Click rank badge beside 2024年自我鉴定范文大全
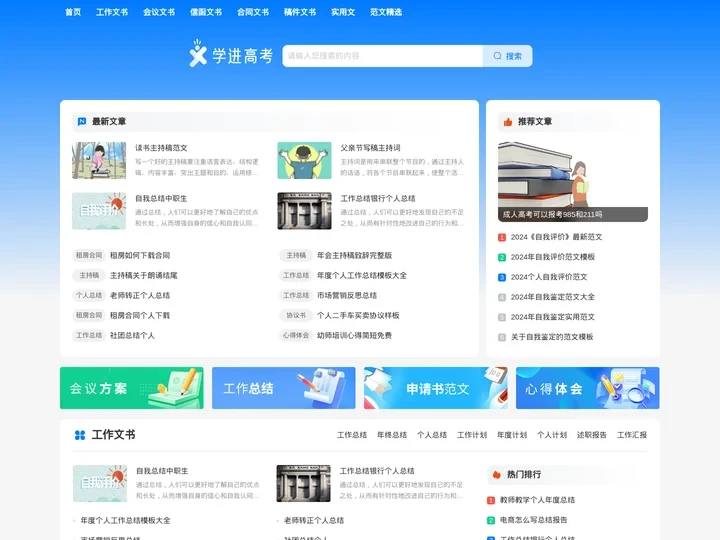This screenshot has width=720, height=540. (x=502, y=297)
